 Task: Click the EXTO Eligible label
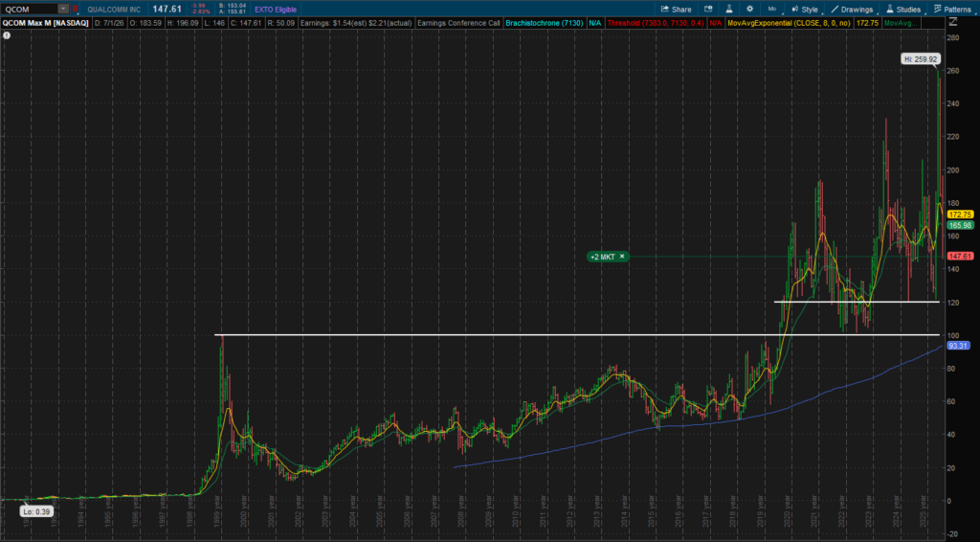pyautogui.click(x=276, y=10)
